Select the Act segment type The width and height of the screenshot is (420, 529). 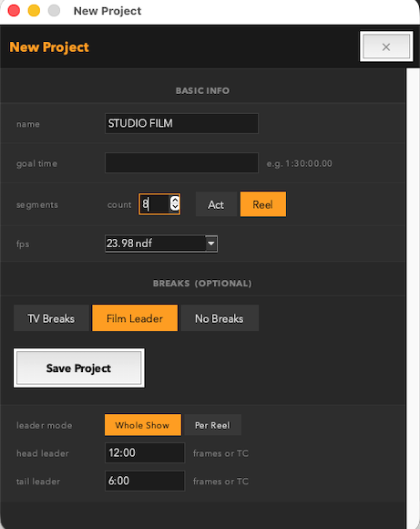[216, 204]
